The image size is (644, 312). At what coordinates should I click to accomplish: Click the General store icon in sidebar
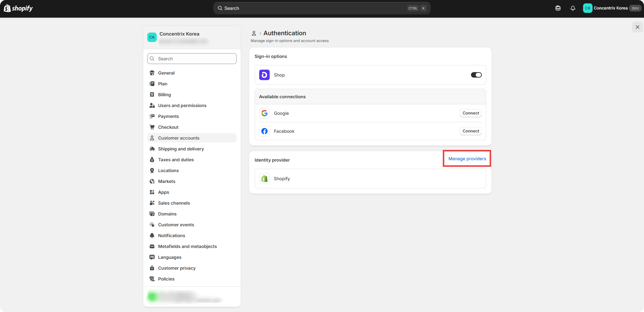point(152,73)
